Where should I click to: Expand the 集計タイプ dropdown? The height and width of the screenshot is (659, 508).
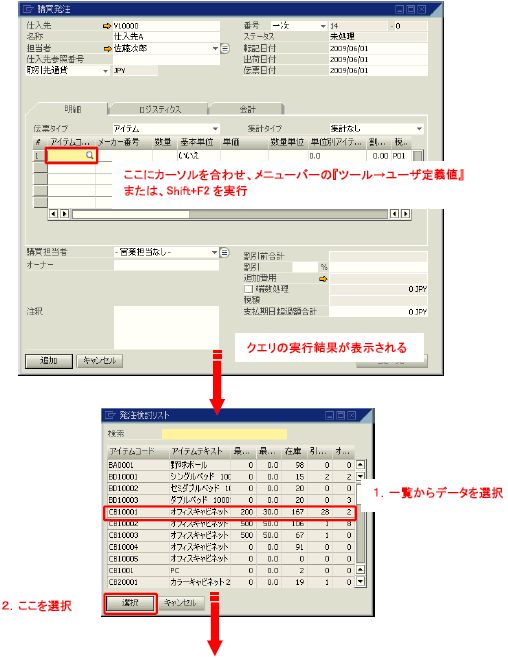[x=419, y=129]
